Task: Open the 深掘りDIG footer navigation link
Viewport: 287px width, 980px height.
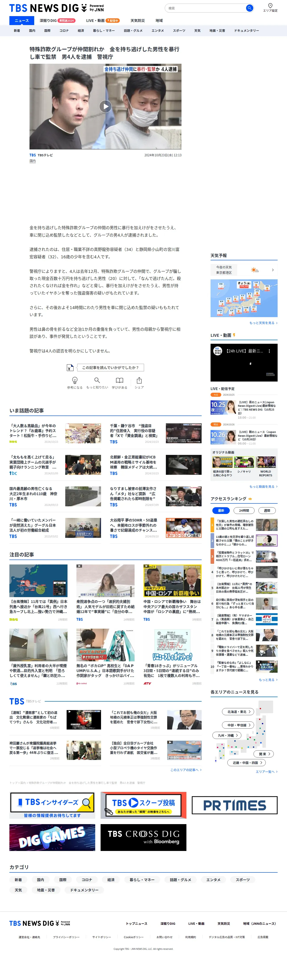Action: (x=168, y=923)
